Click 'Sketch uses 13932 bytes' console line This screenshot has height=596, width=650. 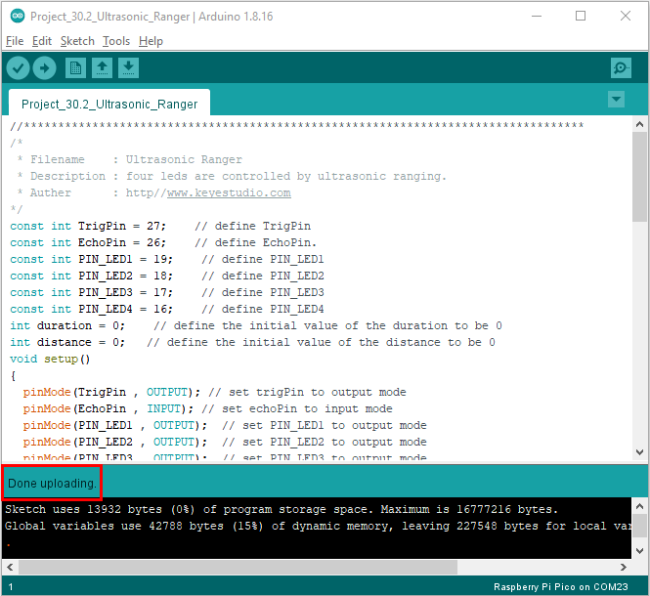tap(282, 509)
